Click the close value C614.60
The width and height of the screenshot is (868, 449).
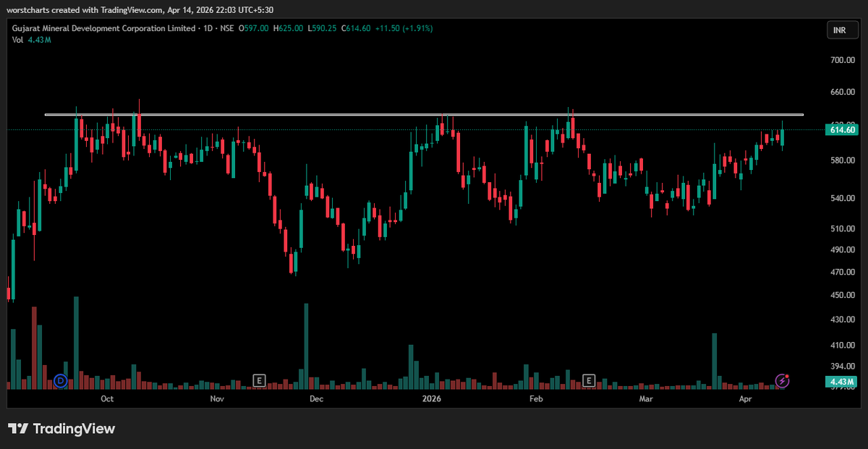(x=357, y=28)
